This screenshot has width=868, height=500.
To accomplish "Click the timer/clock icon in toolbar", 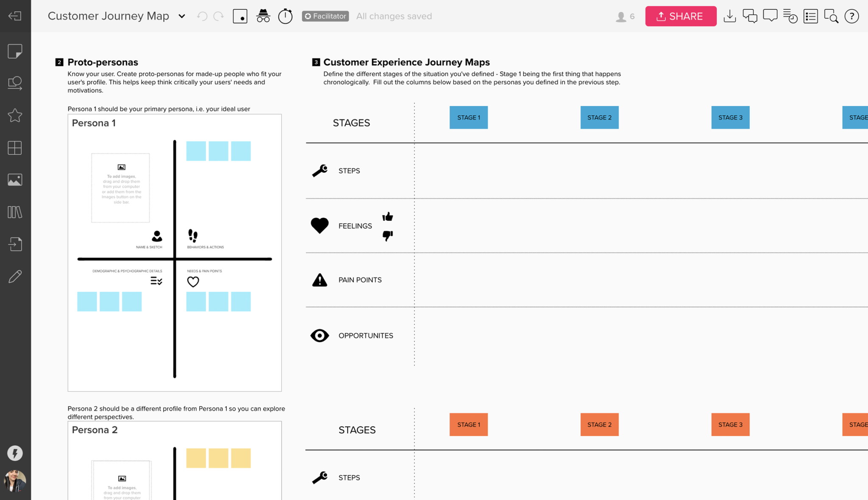I will point(285,16).
